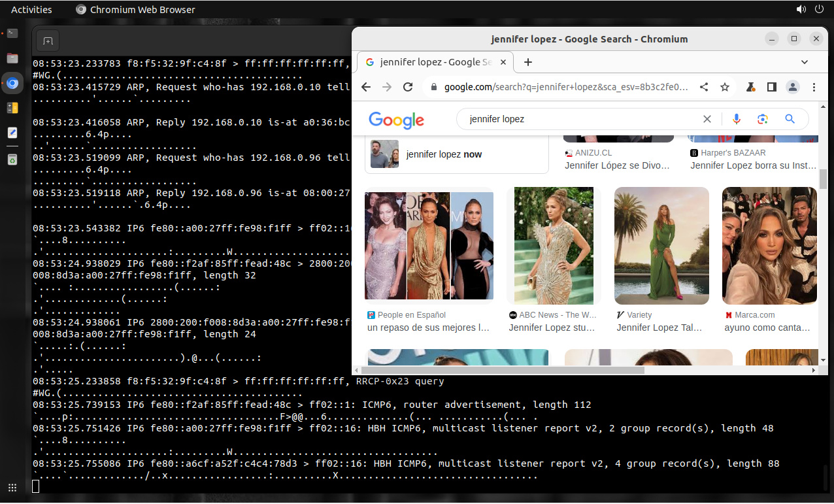Open Chrome Labs flask icon
Screen dimensions: 834x504
coord(751,87)
